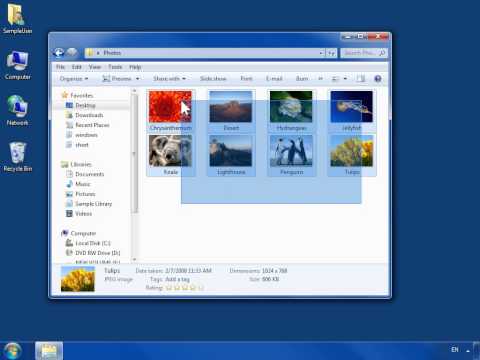Open the Help menu

click(x=135, y=67)
